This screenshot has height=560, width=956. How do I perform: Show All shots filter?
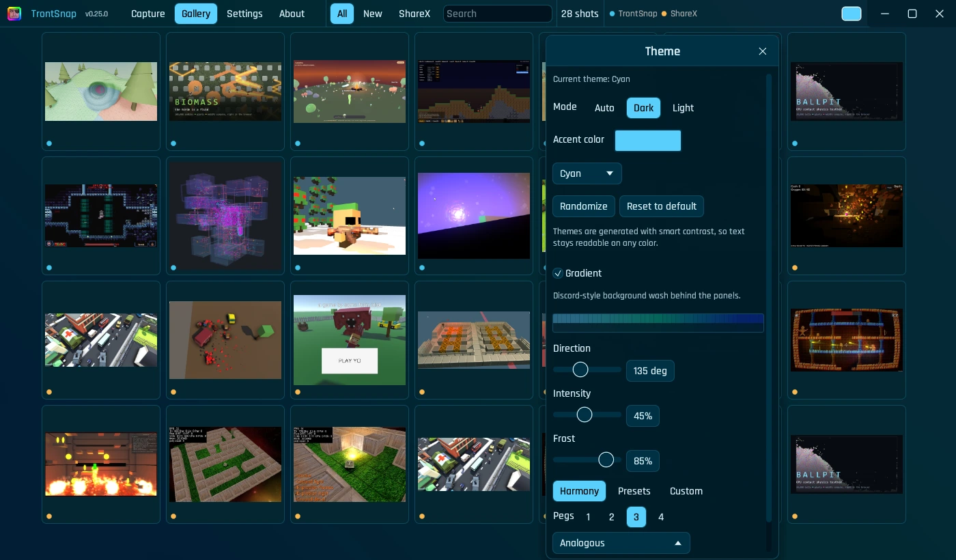click(x=342, y=14)
